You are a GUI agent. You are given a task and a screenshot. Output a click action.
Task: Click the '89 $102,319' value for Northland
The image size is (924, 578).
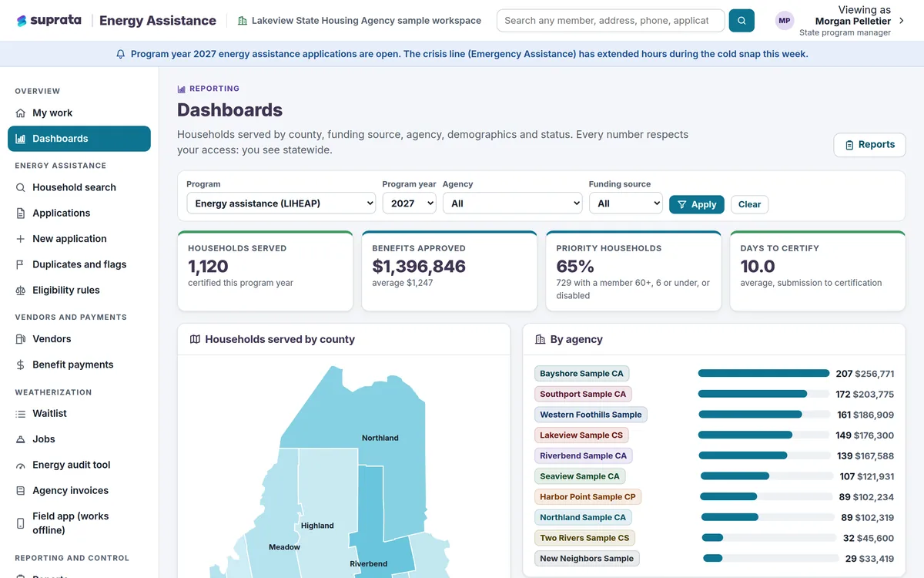click(867, 518)
